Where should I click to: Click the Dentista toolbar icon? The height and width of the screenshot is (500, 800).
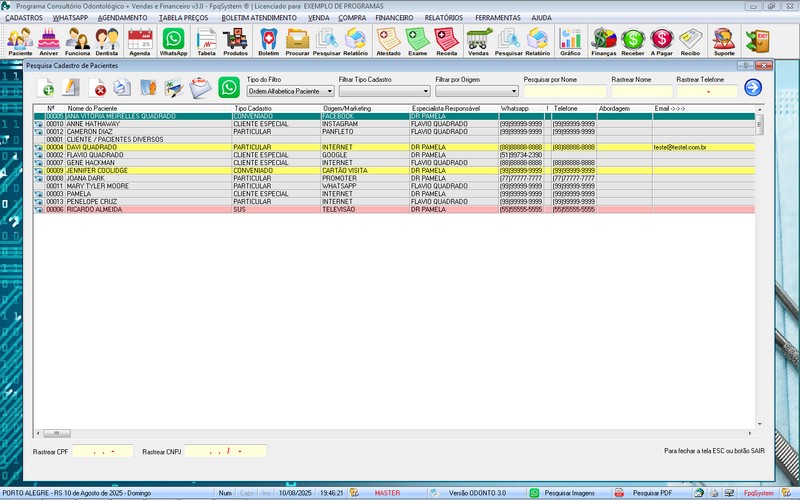(x=107, y=41)
